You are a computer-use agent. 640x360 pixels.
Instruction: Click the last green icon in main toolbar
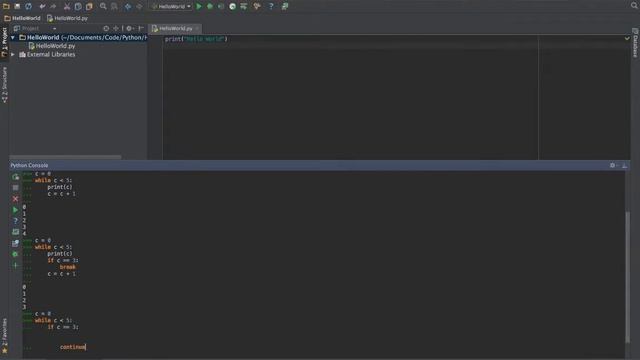pyautogui.click(x=285, y=7)
